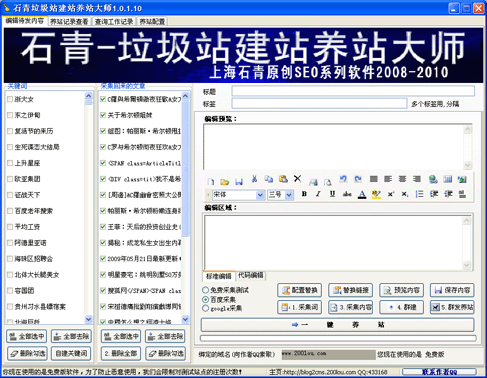Open the 宋体 font dropdown
The image size is (487, 378).
tap(260, 195)
